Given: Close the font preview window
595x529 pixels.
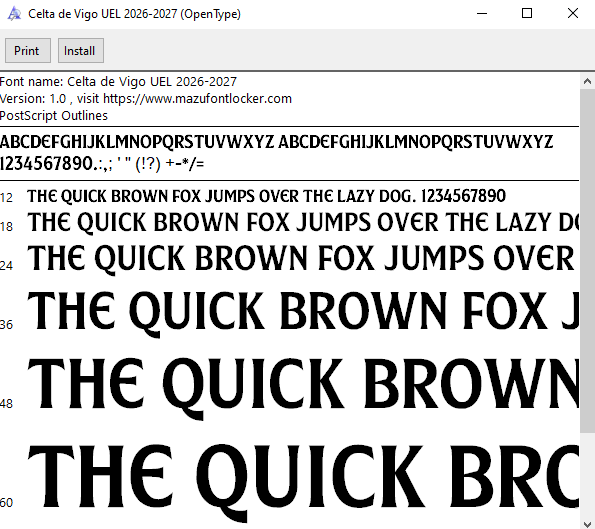Looking at the screenshot, I should [572, 14].
